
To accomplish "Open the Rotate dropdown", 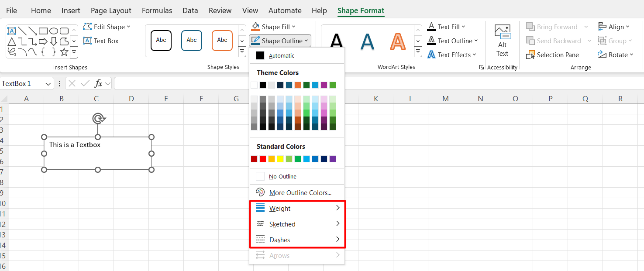I will tap(615, 55).
